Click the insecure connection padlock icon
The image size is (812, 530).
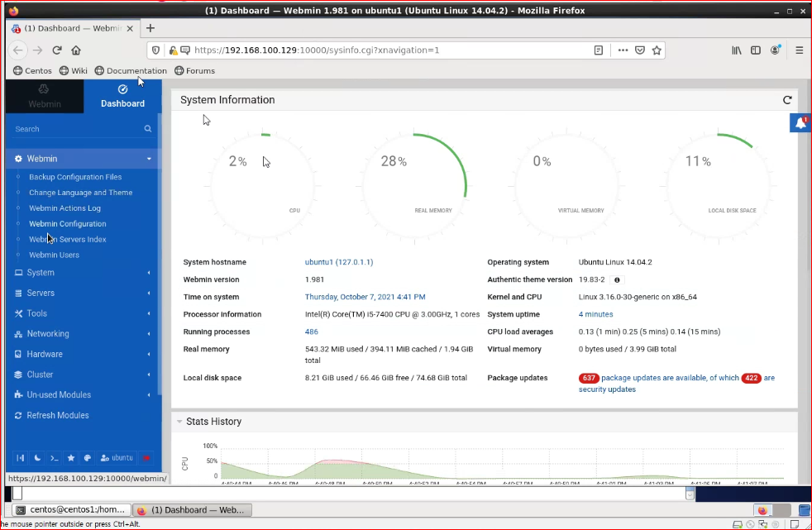tap(173, 50)
